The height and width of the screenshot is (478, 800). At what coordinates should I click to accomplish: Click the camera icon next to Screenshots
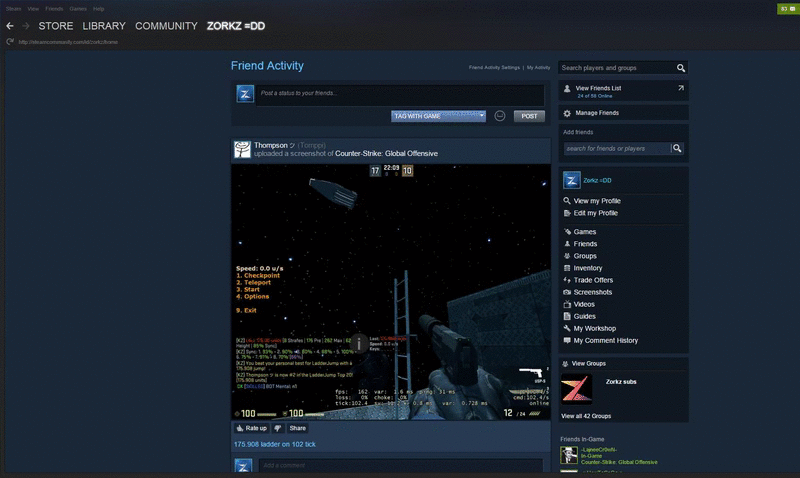[x=567, y=292]
